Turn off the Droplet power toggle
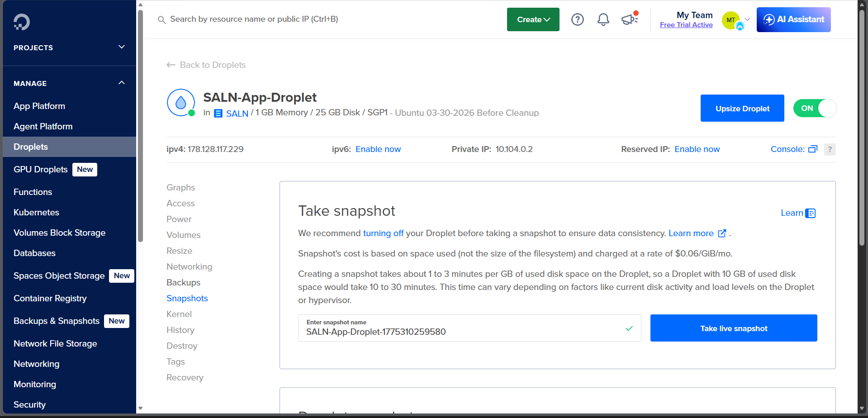 [x=814, y=108]
